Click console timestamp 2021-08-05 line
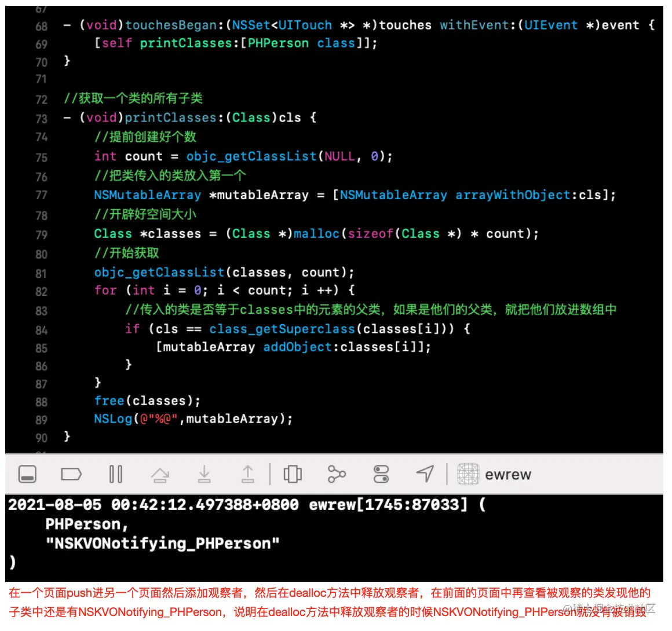Image resolution: width=672 pixels, height=631 pixels. [x=247, y=505]
